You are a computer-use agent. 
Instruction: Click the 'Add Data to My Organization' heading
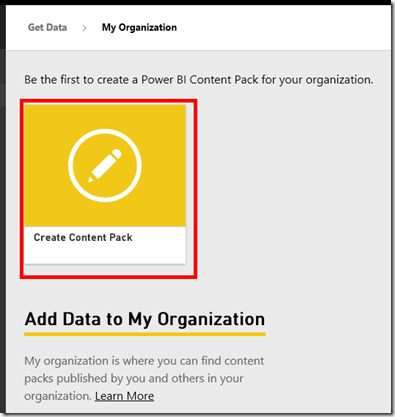145,319
